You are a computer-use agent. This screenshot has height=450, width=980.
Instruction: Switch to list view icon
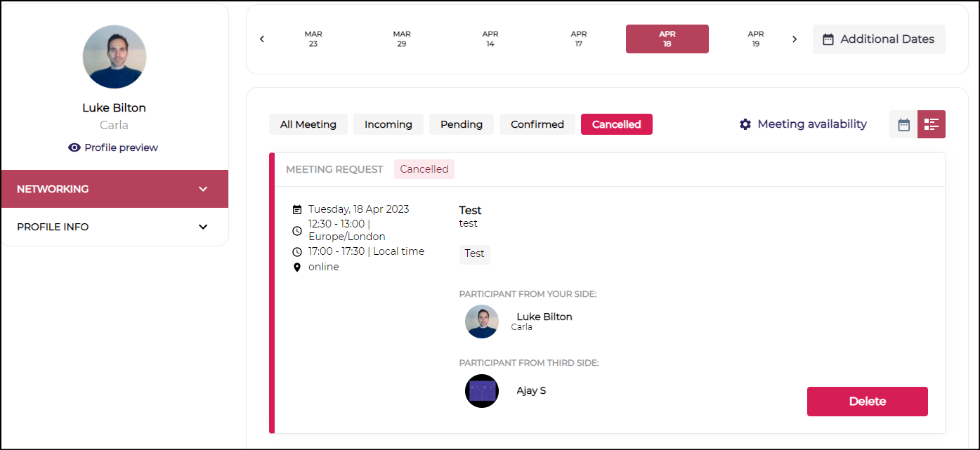tap(932, 124)
